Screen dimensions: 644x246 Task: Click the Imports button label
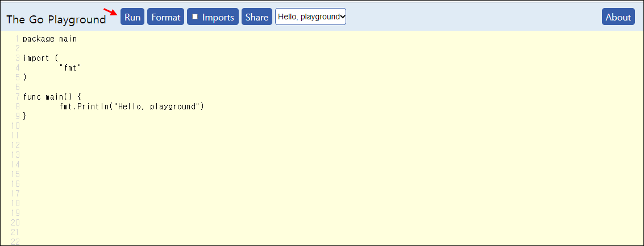pos(218,17)
